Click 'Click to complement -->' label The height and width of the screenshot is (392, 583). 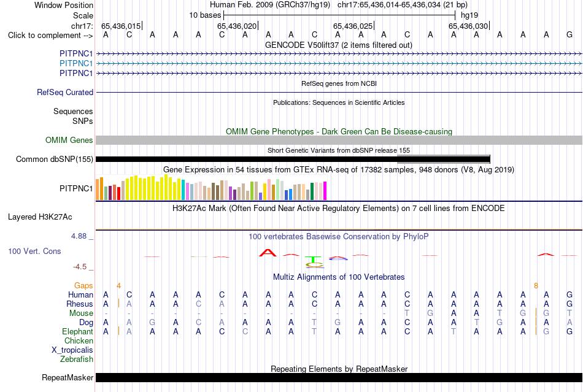pyautogui.click(x=50, y=36)
